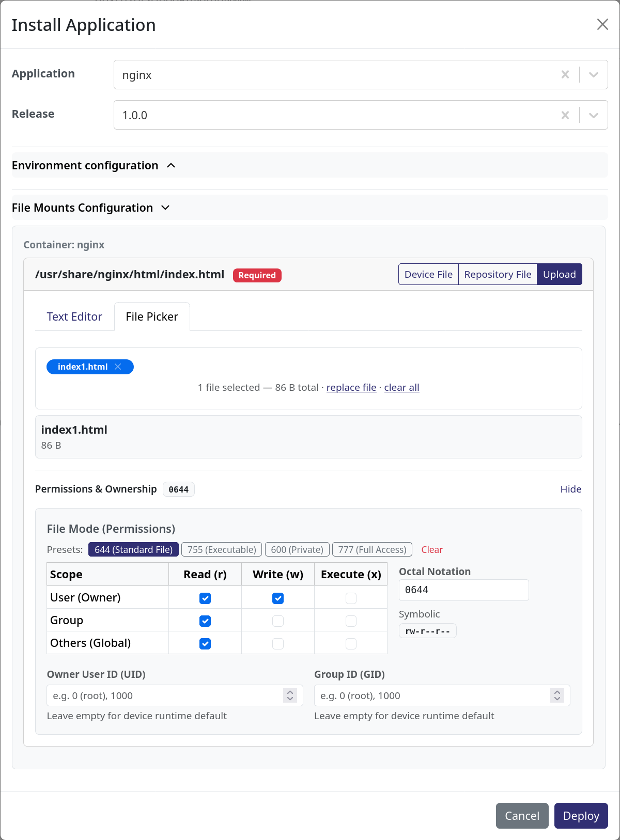Open the Application dropdown
The image size is (620, 840).
pyautogui.click(x=594, y=75)
